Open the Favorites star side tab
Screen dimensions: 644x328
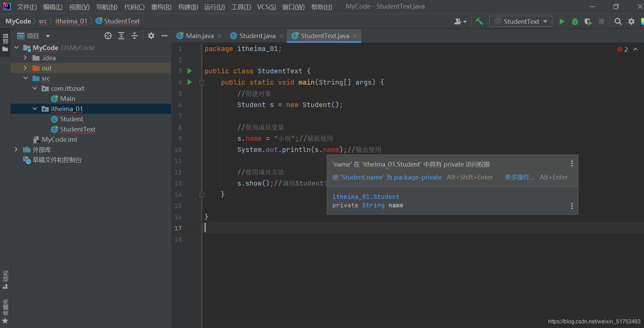click(x=5, y=312)
